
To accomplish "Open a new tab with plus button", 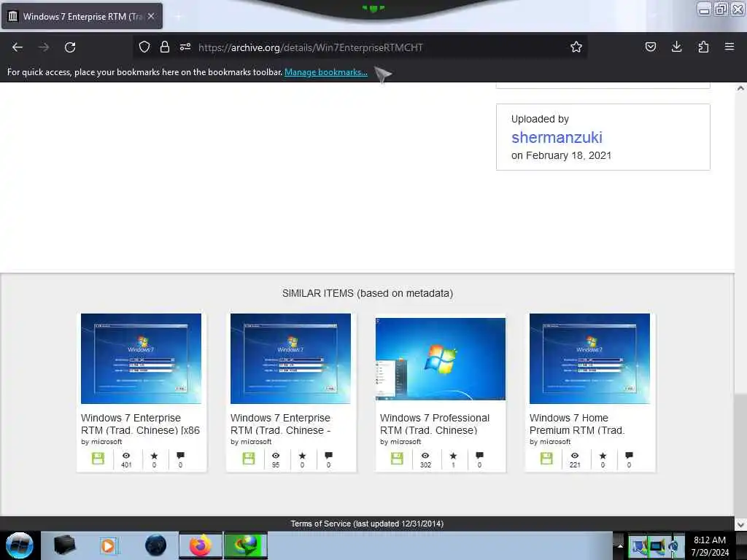I will pos(178,17).
